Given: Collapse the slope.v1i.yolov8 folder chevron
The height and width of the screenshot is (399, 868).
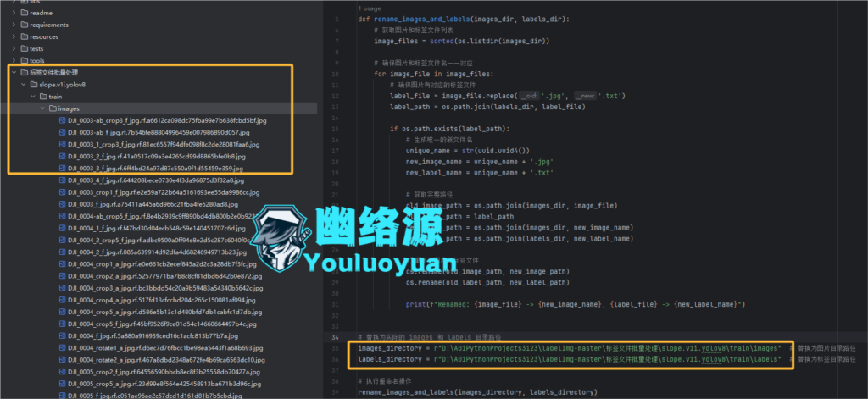Looking at the screenshot, I should pos(23,85).
